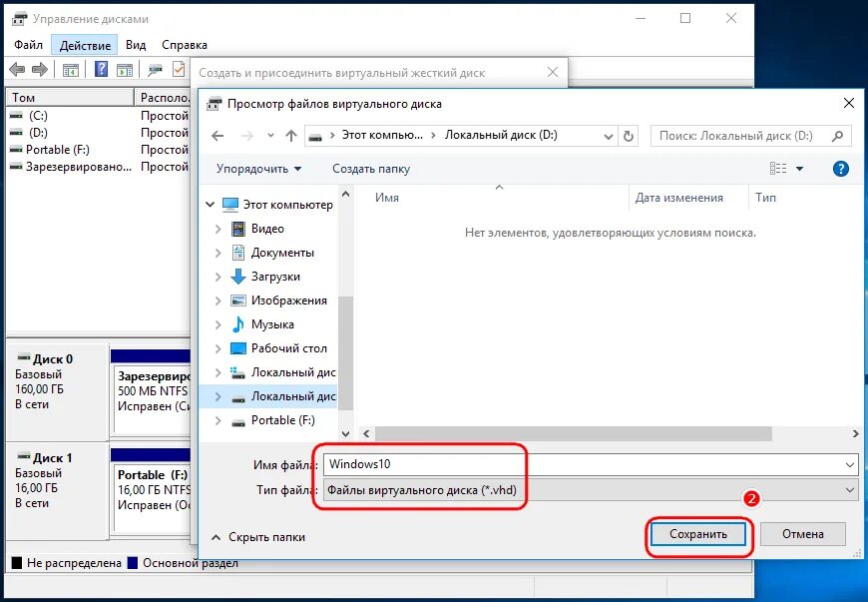Collapse the Этот компьютер tree node
Viewport: 868px width, 602px height.
[x=210, y=205]
